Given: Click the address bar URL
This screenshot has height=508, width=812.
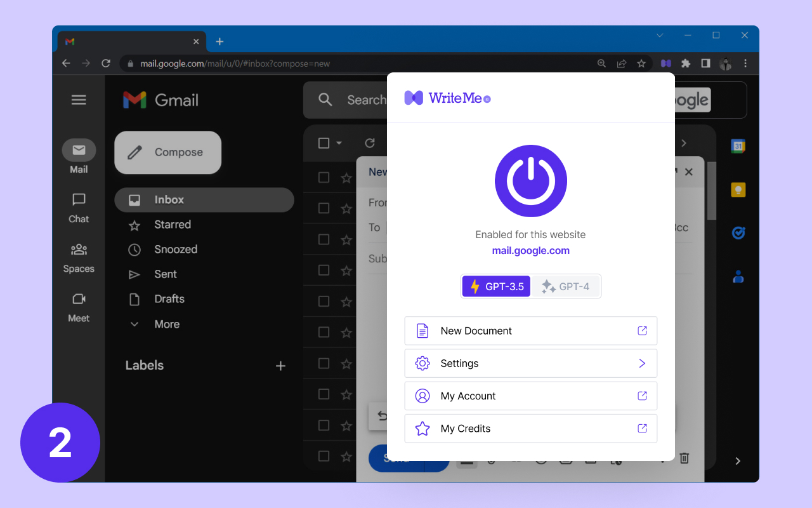Looking at the screenshot, I should (235, 63).
